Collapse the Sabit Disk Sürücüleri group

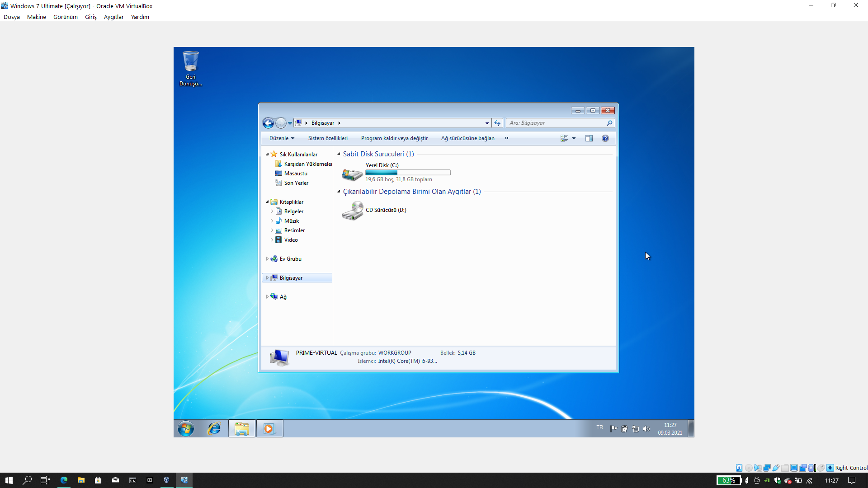point(339,154)
